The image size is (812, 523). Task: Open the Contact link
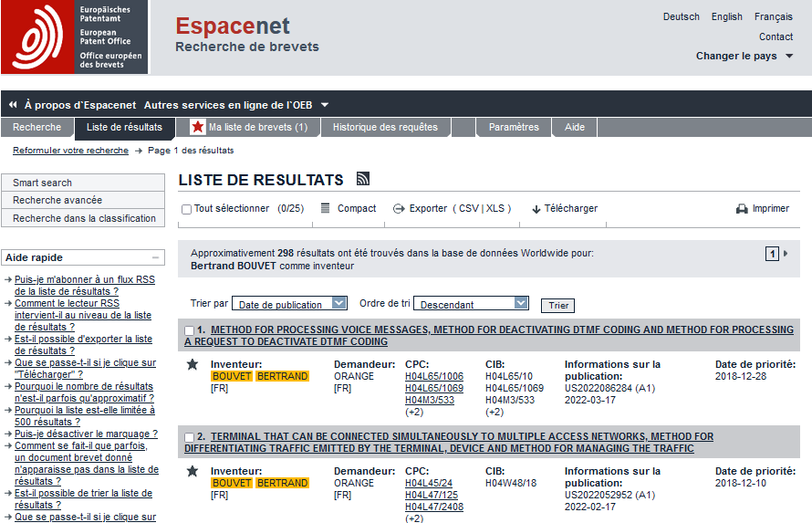coord(776,37)
